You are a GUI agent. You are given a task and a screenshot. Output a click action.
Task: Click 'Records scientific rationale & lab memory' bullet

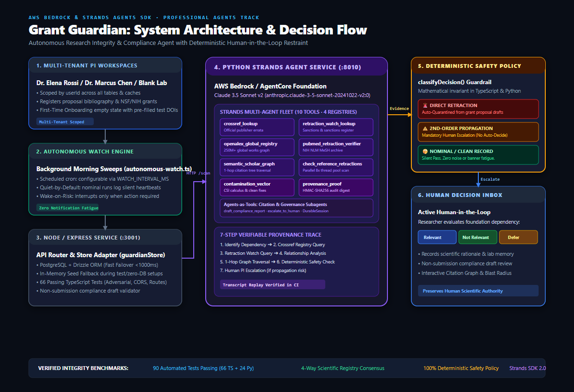[466, 254]
